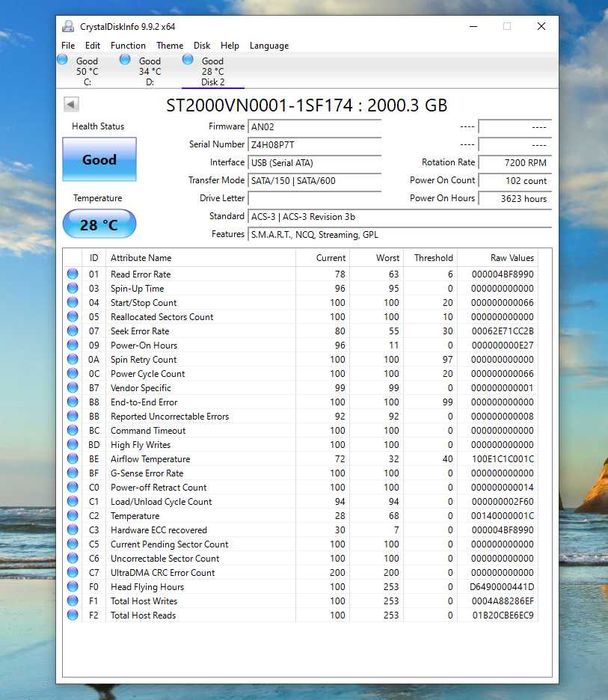Click status orb for Current Pending Sector Count
This screenshot has height=700, width=608.
point(72,544)
